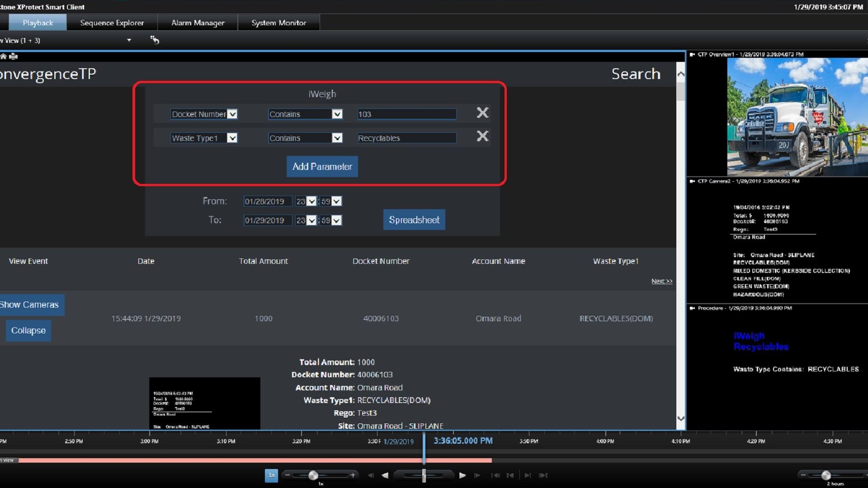Play the recording forward
Viewport: 868px width, 488px height.
462,475
